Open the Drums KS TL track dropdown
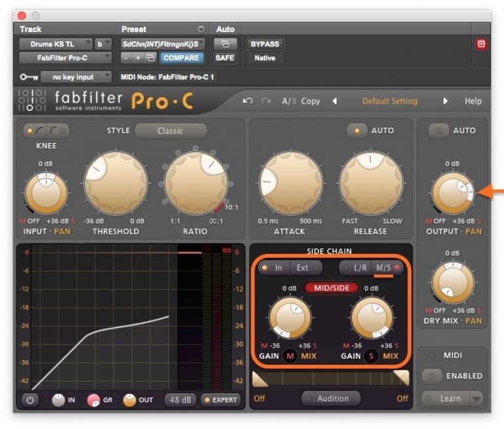Screen dimensions: 504x429 [56, 44]
